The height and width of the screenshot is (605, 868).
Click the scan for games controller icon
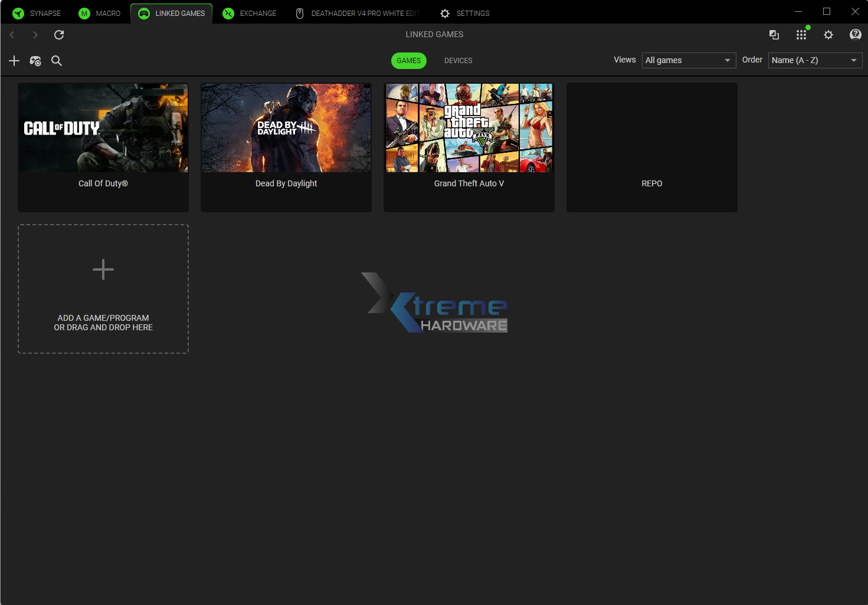35,61
